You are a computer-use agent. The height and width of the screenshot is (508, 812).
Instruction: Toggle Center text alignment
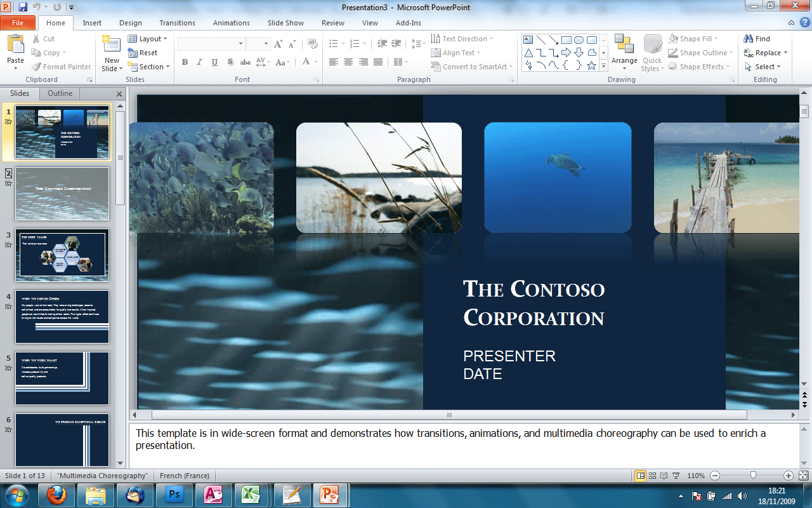[348, 62]
